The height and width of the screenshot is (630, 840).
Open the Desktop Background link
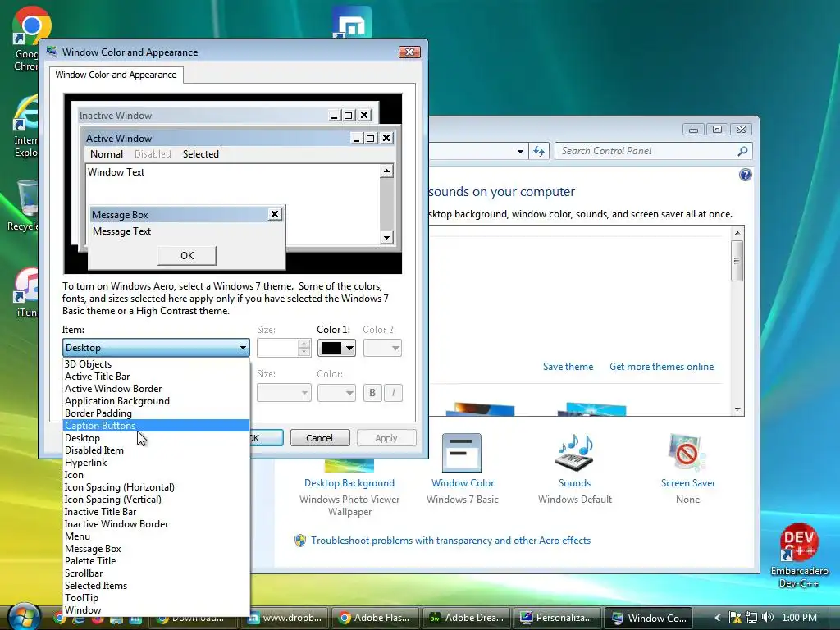(x=349, y=482)
